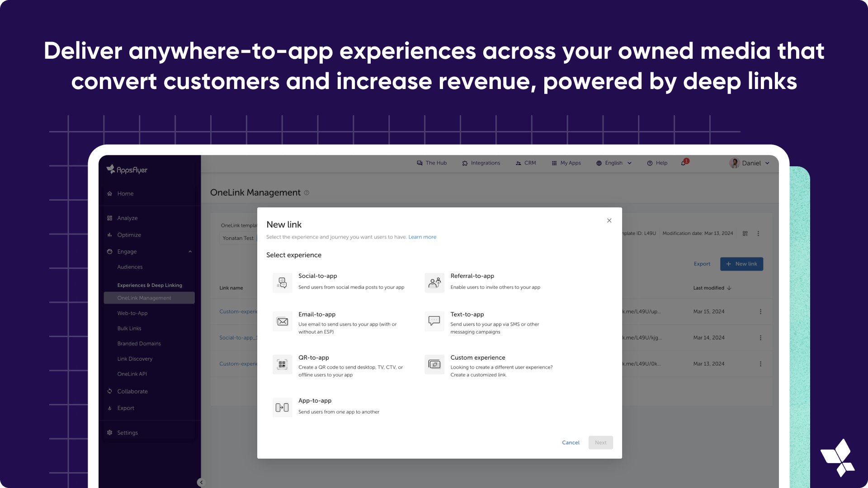Click the AppsFlyer logo in sidebar
868x488 pixels.
coord(127,170)
